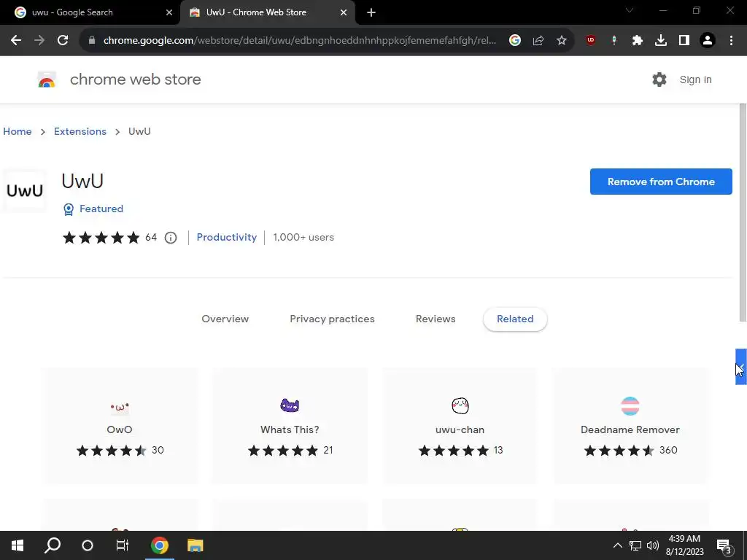
Task: Go back with browser back arrow
Action: tap(16, 41)
